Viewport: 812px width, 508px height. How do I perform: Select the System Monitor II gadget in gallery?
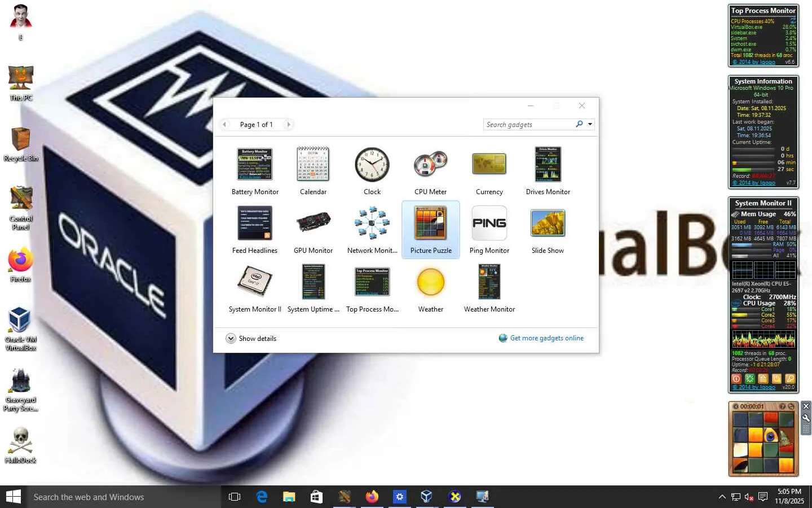click(255, 288)
